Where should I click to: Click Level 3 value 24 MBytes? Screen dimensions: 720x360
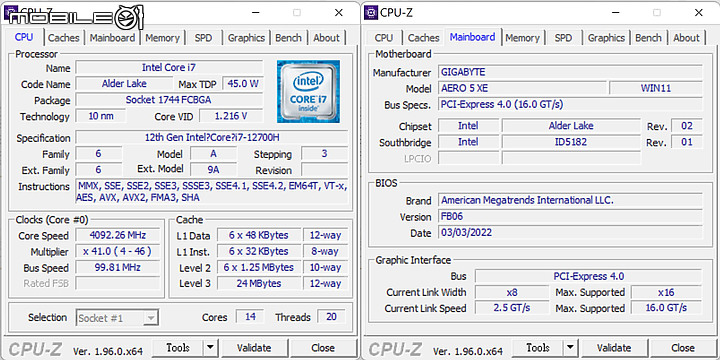pos(259,283)
